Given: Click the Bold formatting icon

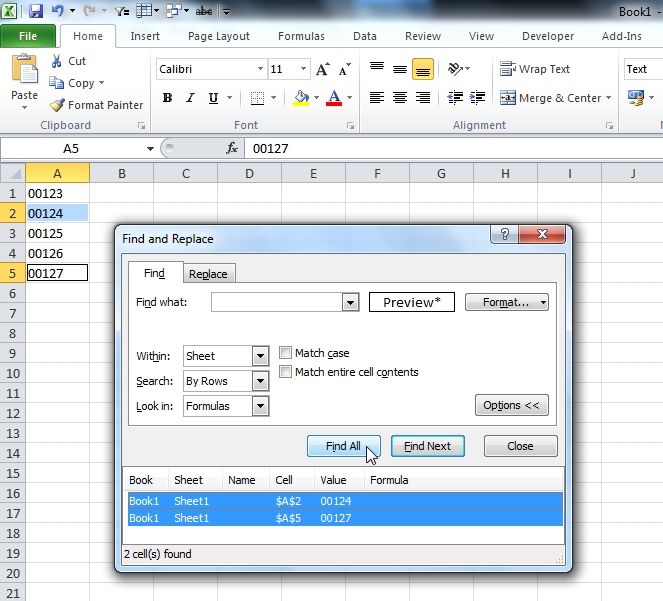Looking at the screenshot, I should point(167,98).
